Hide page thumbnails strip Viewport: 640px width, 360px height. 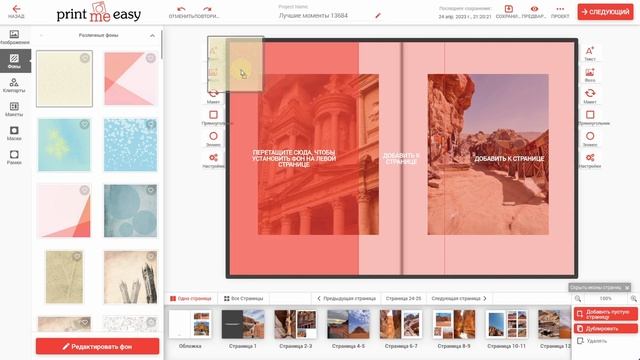tap(600, 287)
